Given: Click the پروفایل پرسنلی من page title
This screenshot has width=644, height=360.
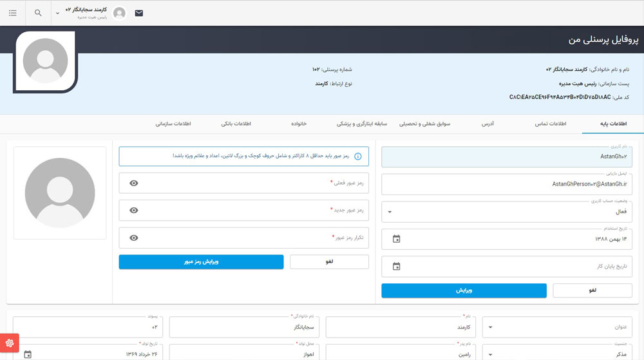Looking at the screenshot, I should [603, 40].
